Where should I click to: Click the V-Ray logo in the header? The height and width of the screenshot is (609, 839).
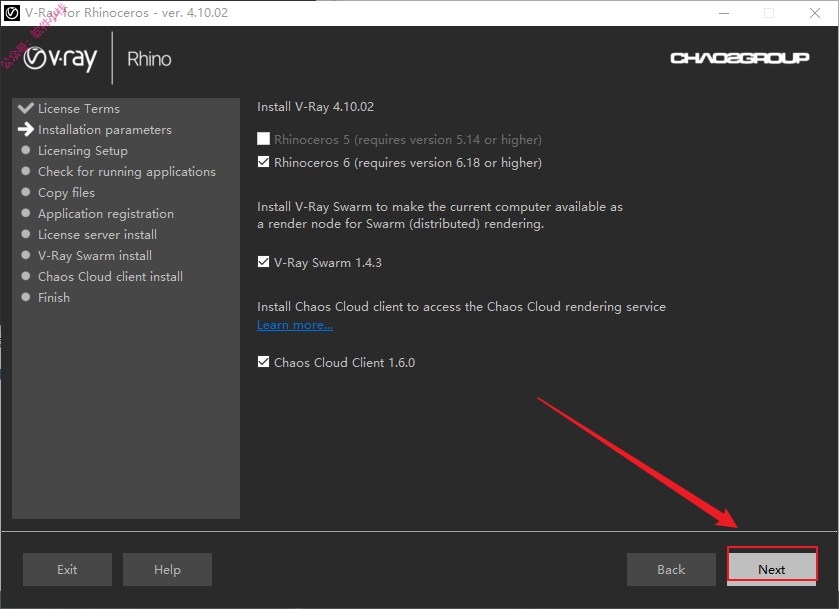tap(60, 58)
